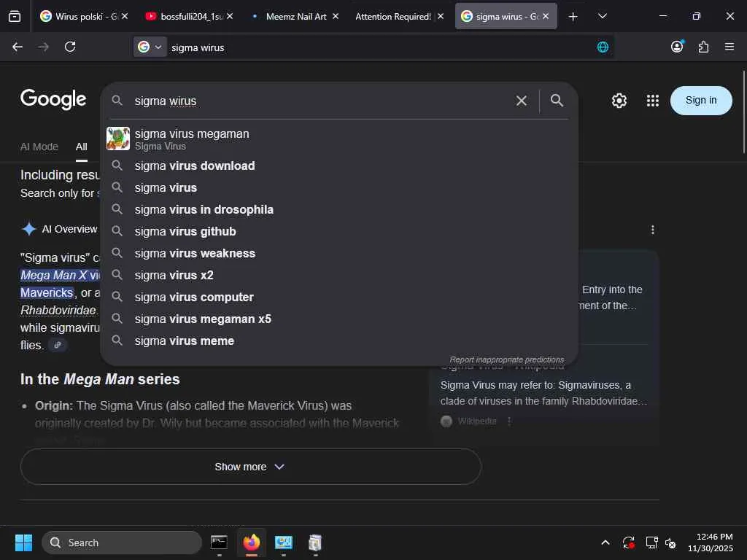Select suggestion 'sigma virus in drosophila'
This screenshot has height=560, width=747.
340,209
